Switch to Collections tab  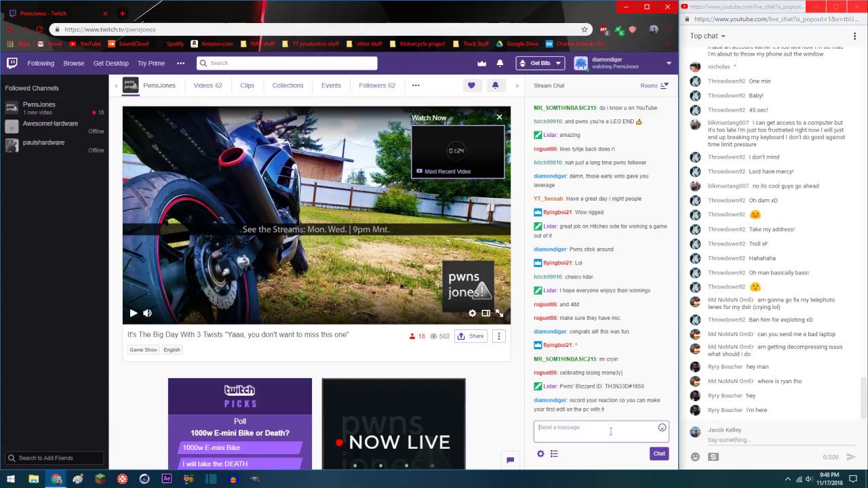click(288, 85)
